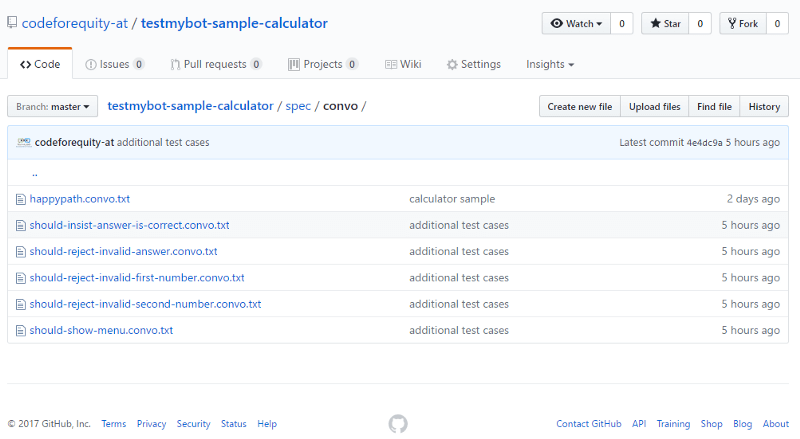Viewport: 800px width, 439px height.
Task: Click the Projects board icon
Action: (x=294, y=64)
